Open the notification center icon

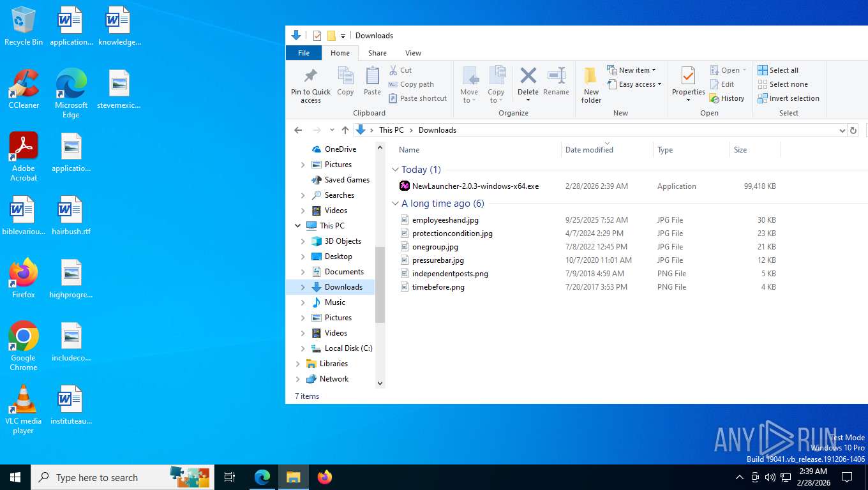[x=847, y=477]
